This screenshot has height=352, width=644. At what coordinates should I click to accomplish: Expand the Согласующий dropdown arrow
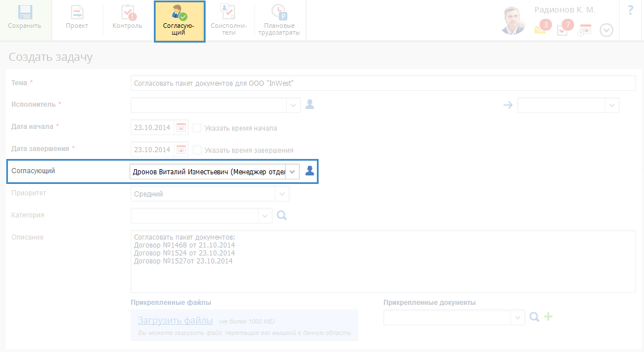coord(292,171)
